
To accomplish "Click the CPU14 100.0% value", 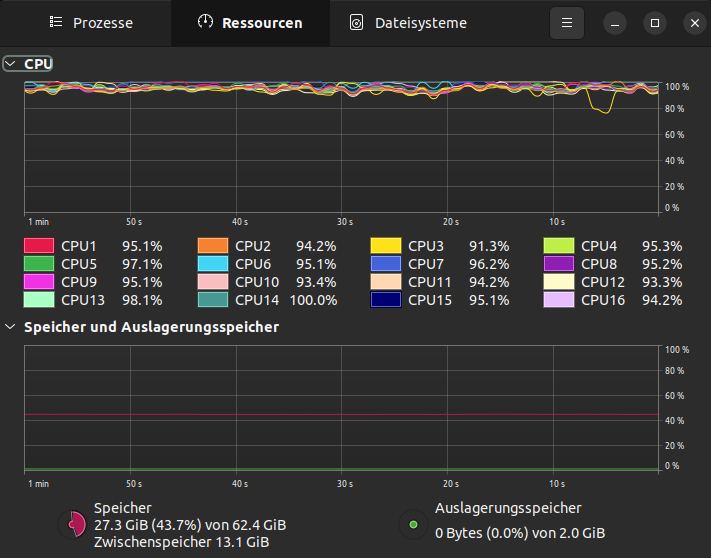I will coord(313,300).
